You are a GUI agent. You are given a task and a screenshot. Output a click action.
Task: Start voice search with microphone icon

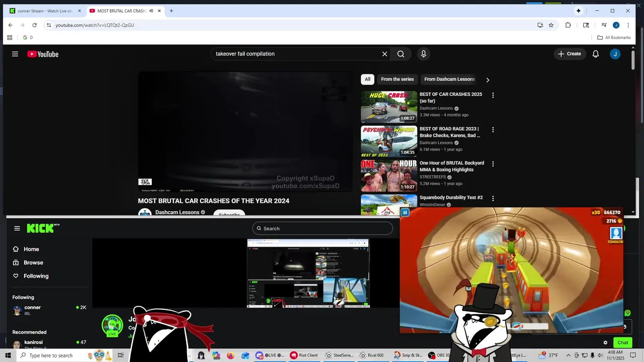coord(424,54)
